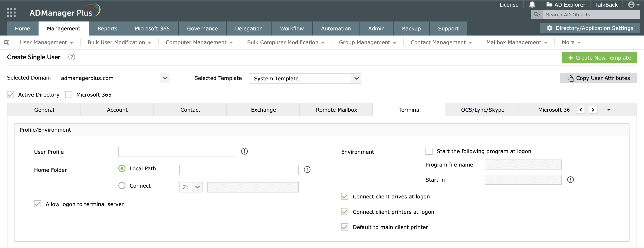Click Create New Template button
644x248 pixels.
pyautogui.click(x=599, y=58)
